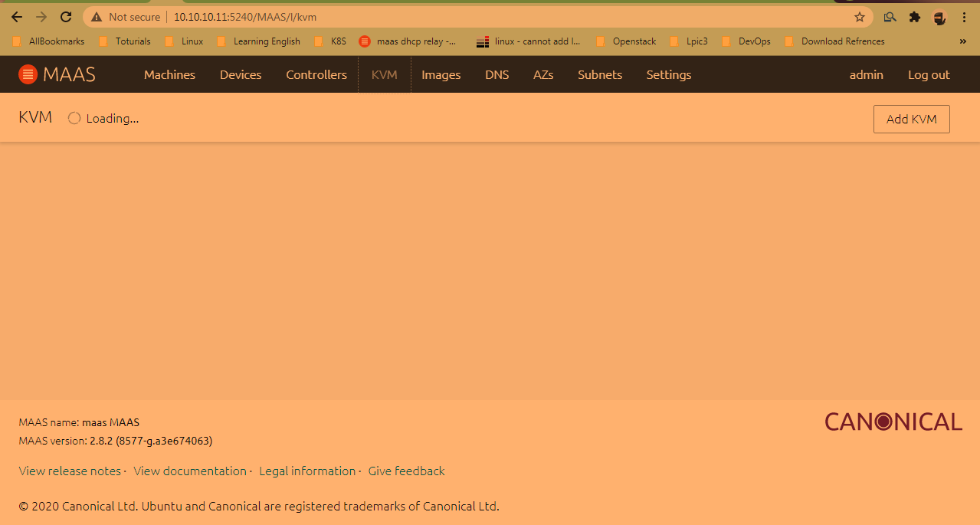
Task: Click the Not secure warning icon
Action: [x=97, y=17]
